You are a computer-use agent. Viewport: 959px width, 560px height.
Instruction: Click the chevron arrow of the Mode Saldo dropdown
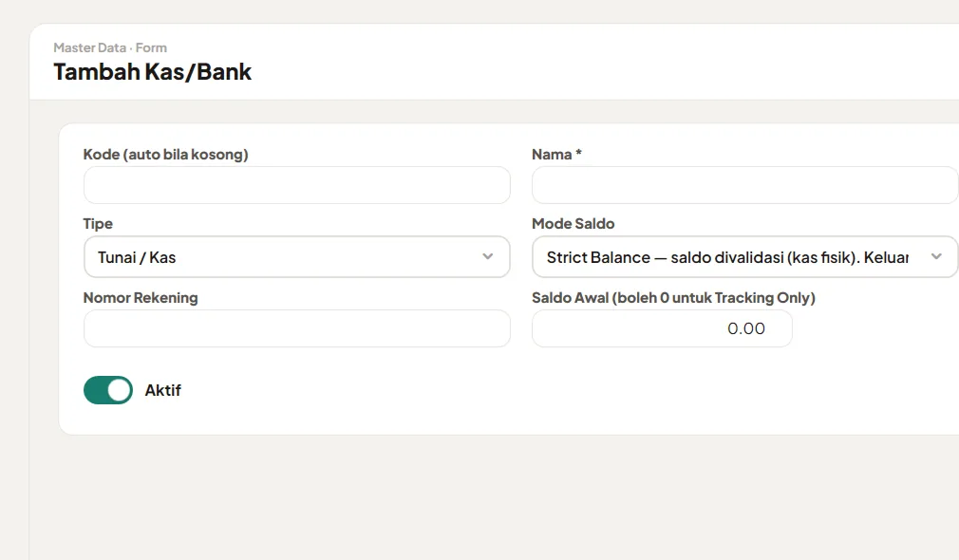(936, 257)
